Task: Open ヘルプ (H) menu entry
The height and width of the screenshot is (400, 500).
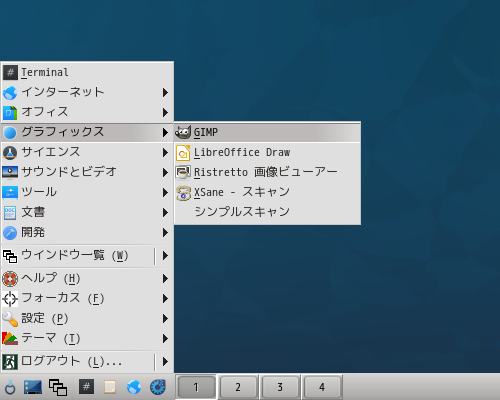Action: pyautogui.click(x=87, y=278)
